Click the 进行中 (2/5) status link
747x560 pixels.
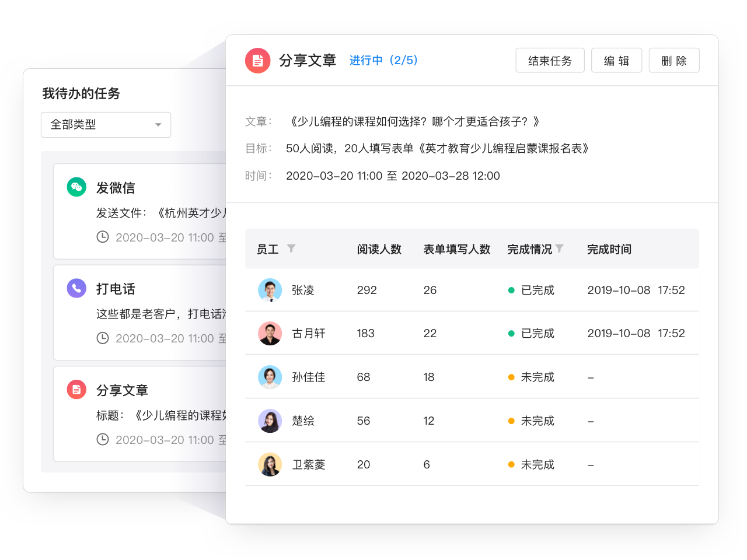383,61
